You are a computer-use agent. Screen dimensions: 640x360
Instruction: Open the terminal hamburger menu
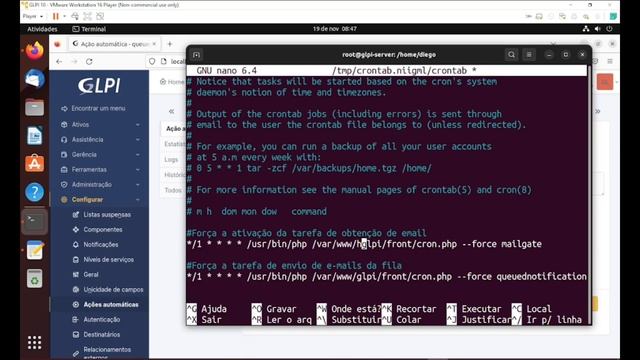tap(529, 55)
